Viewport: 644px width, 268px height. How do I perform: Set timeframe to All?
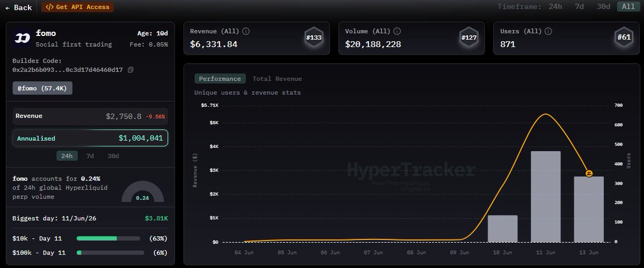[x=628, y=6]
